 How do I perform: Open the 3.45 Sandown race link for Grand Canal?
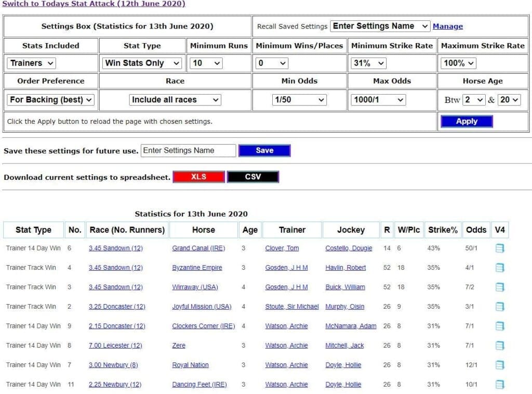(x=116, y=248)
